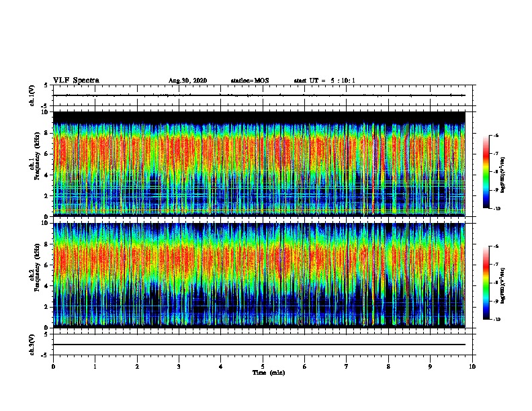Click the 'Time (min)' x-axis label
This screenshot has width=532, height=411.
point(269,373)
